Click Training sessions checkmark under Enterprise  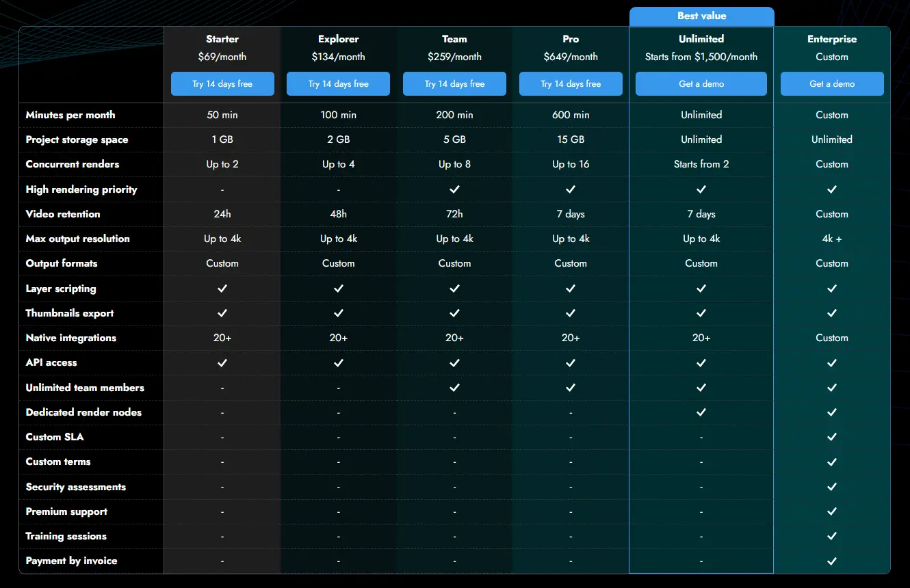pos(832,536)
